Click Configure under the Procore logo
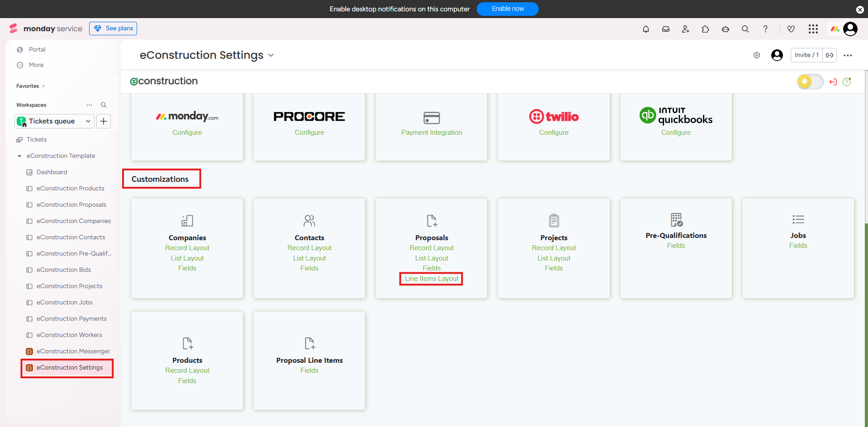Viewport: 868px width, 427px height. coord(309,133)
